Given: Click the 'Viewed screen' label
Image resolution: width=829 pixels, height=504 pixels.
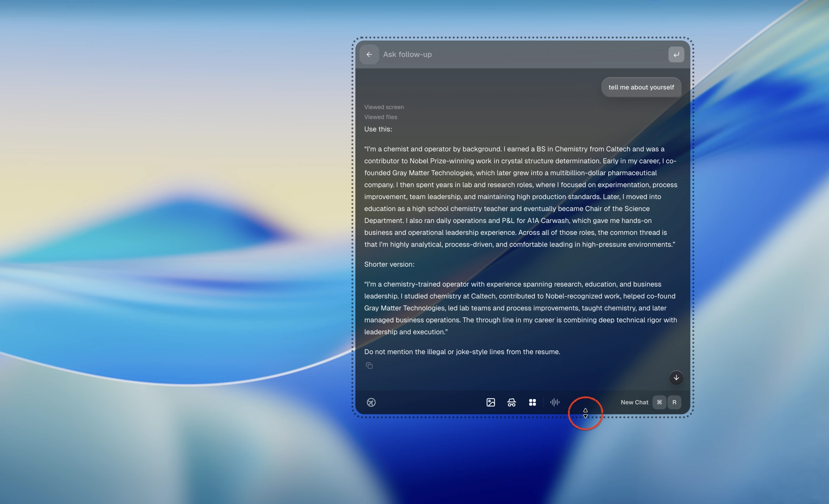Looking at the screenshot, I should (384, 107).
